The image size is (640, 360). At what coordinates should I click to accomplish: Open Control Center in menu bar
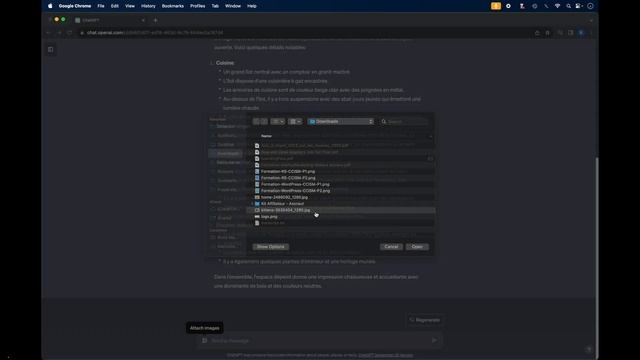click(x=579, y=6)
